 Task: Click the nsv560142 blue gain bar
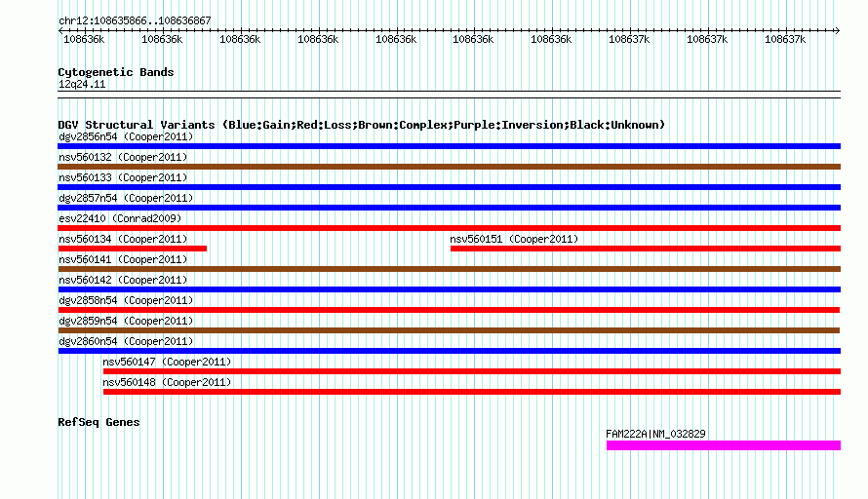[449, 289]
